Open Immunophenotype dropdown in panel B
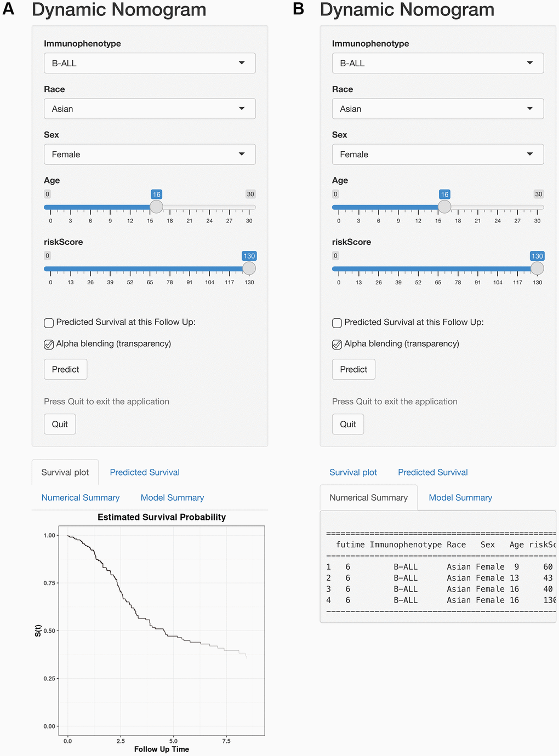 [x=437, y=63]
